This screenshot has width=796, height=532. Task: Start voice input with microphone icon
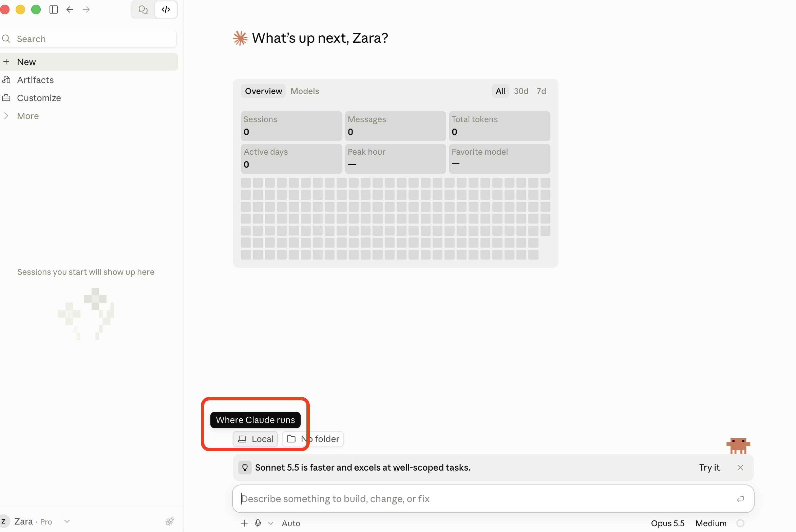coord(258,523)
